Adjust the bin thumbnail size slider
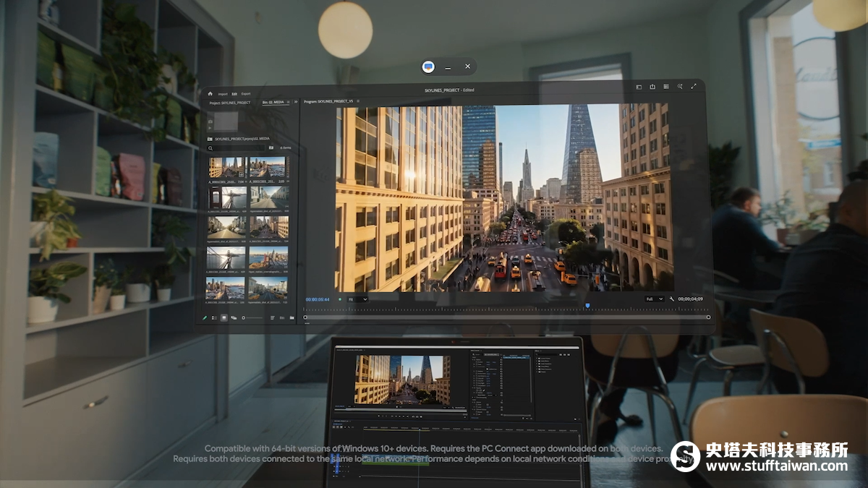Image resolution: width=868 pixels, height=488 pixels. (x=252, y=317)
